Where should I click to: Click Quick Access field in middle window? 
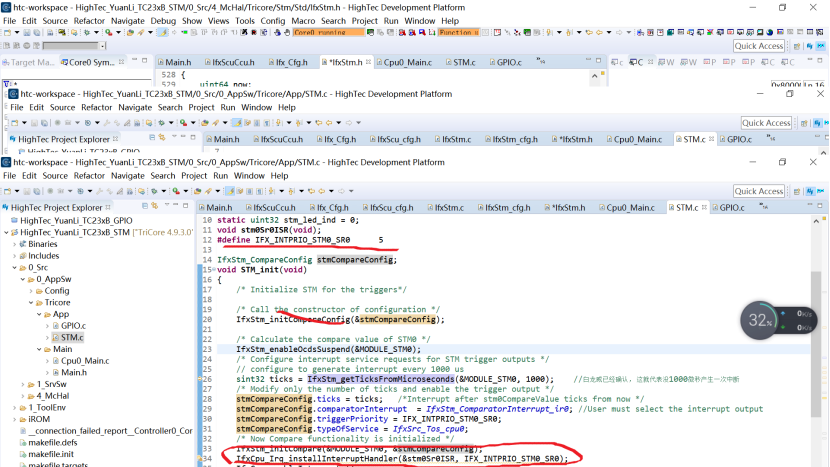tap(766, 123)
